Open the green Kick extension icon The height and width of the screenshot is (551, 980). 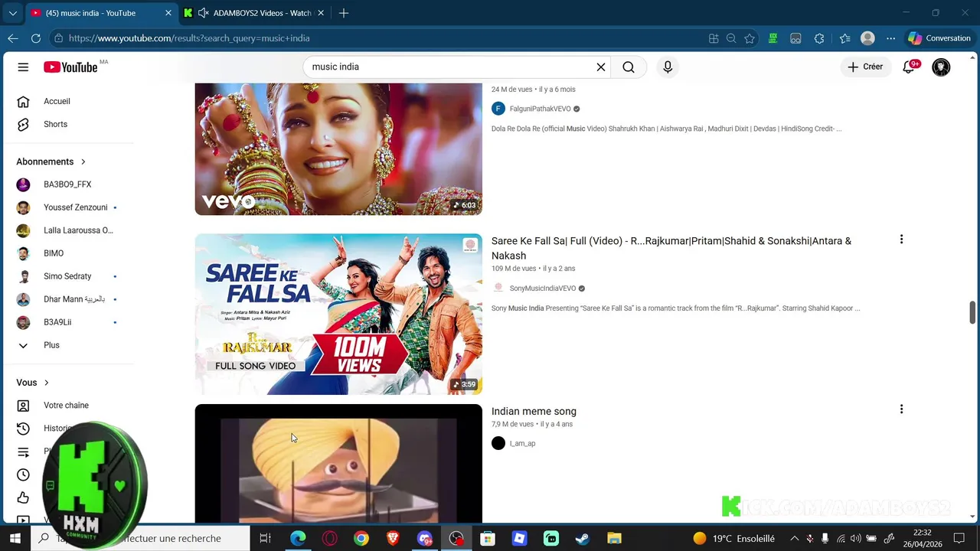(x=773, y=38)
